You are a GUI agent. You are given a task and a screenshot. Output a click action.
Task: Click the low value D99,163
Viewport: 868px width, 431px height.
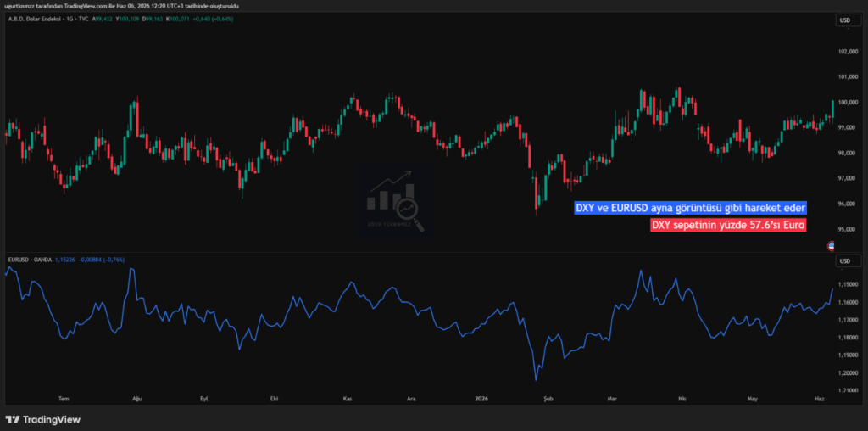click(153, 19)
